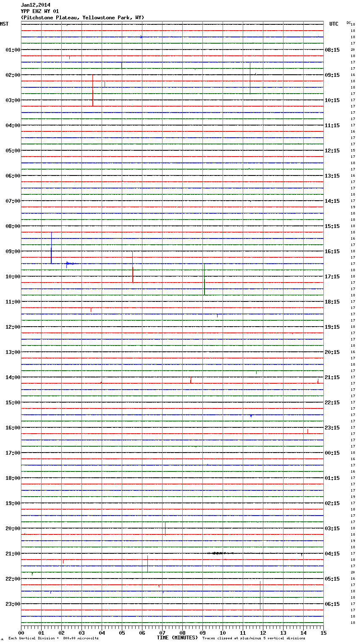Click the 16:00 MST time label
This screenshot has height=644, width=357.
(13, 428)
